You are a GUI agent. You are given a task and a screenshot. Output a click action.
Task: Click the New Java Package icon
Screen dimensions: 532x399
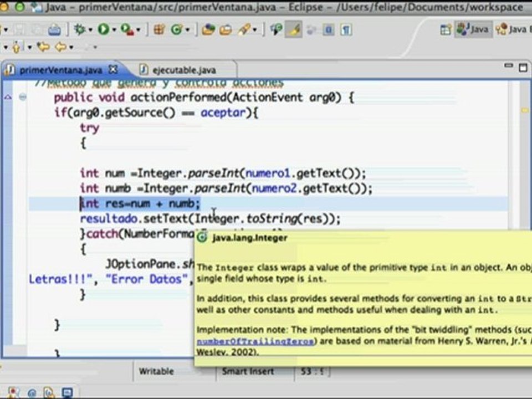point(159,30)
